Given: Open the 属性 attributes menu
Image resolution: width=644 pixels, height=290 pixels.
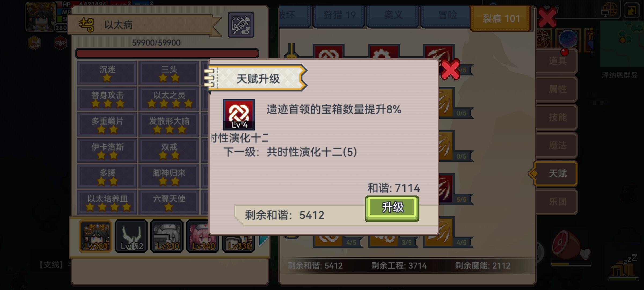Looking at the screenshot, I should pos(557,89).
